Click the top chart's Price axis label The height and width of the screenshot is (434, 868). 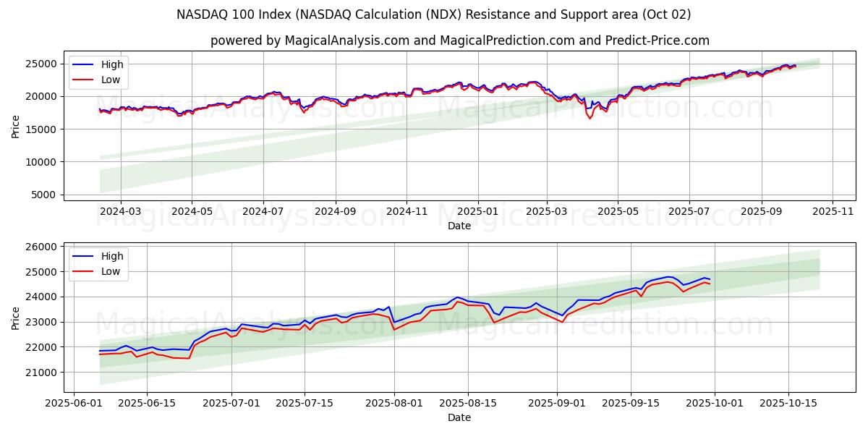point(16,126)
